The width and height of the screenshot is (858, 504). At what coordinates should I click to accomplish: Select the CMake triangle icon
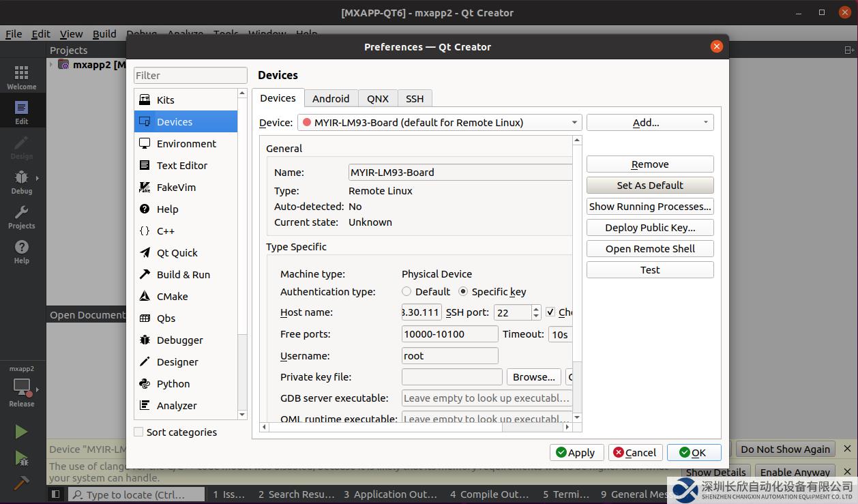tap(145, 296)
